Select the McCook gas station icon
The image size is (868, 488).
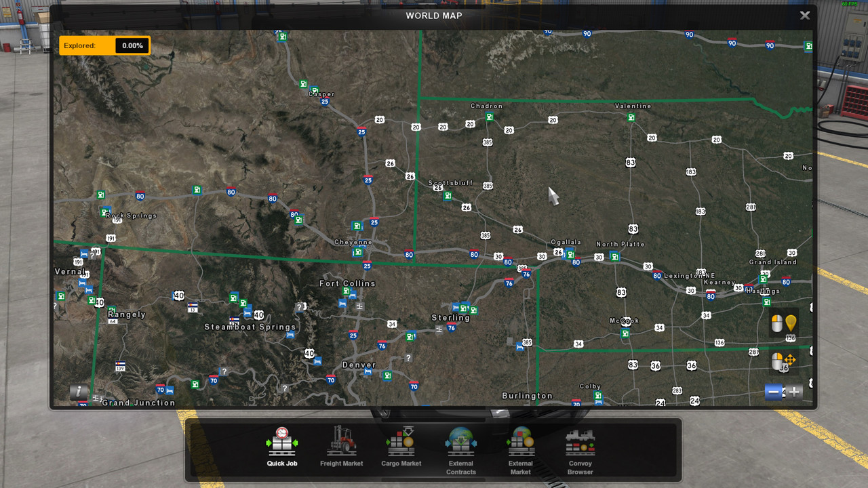(x=625, y=333)
